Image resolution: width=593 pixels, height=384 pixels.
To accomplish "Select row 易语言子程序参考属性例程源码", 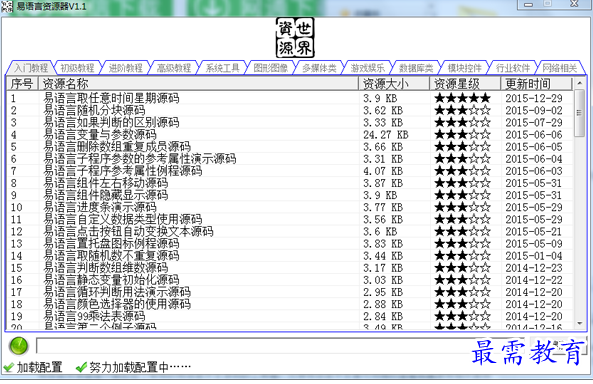I will [x=290, y=171].
